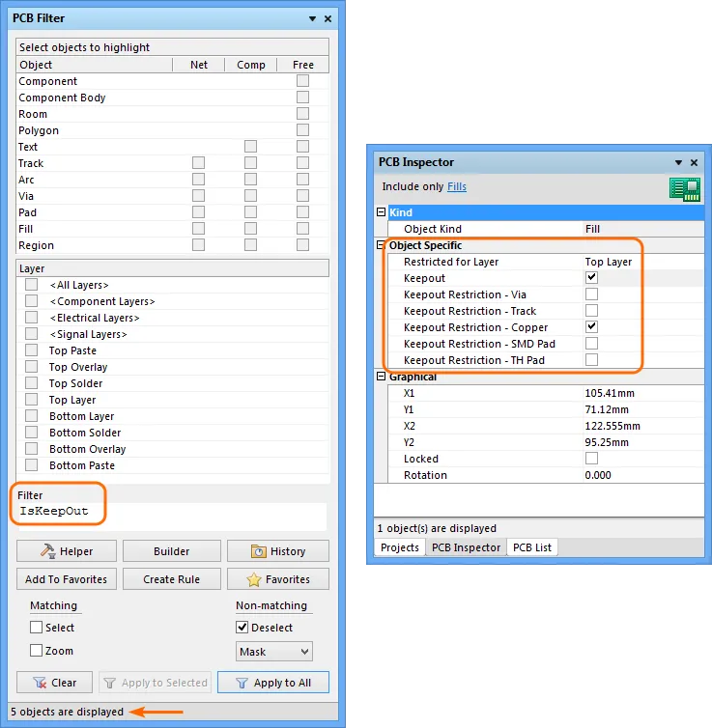This screenshot has width=712, height=728.
Task: Click the PCB board icon in PCB Inspector
Action: click(685, 189)
